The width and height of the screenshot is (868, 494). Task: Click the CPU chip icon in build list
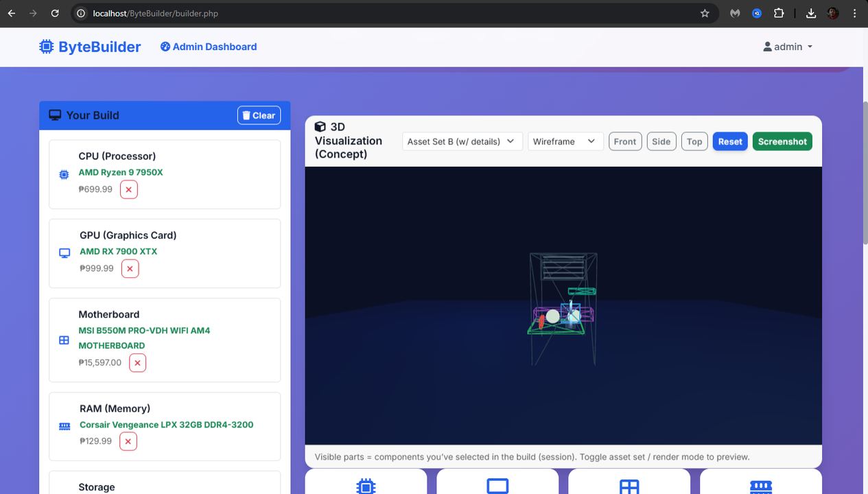tap(64, 174)
